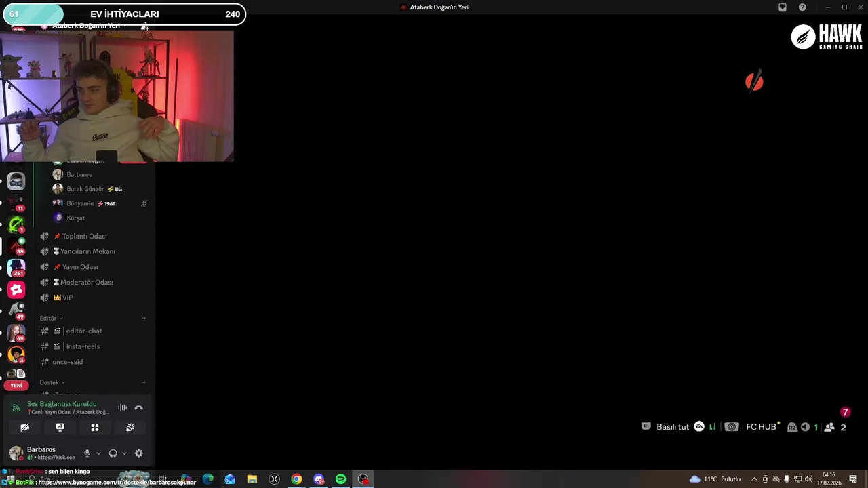868x488 pixels.
Task: Open the system volume tray icon
Action: click(809, 479)
